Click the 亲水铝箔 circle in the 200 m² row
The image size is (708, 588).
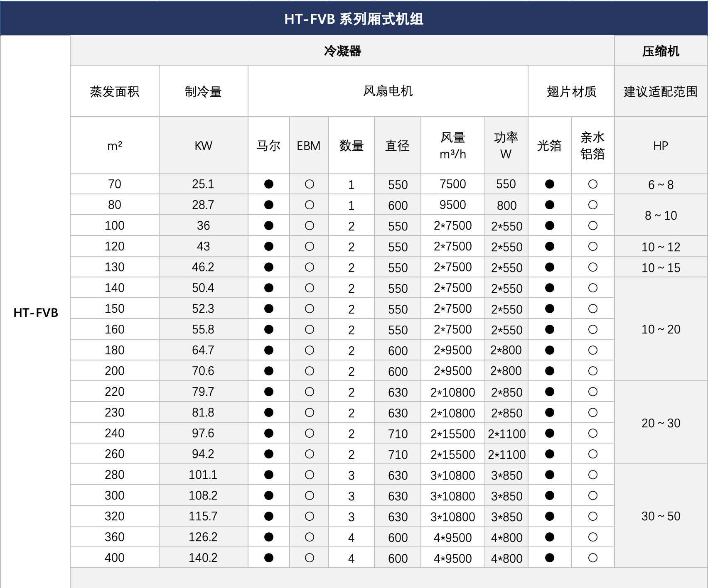pos(593,371)
